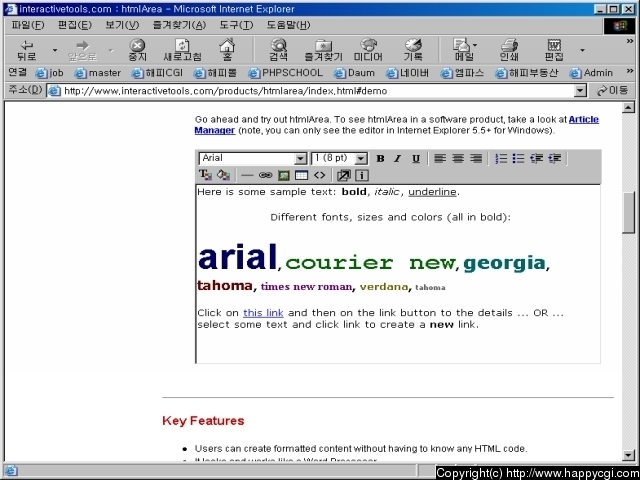
Task: Open the Admin links bar shortcut
Action: click(591, 73)
